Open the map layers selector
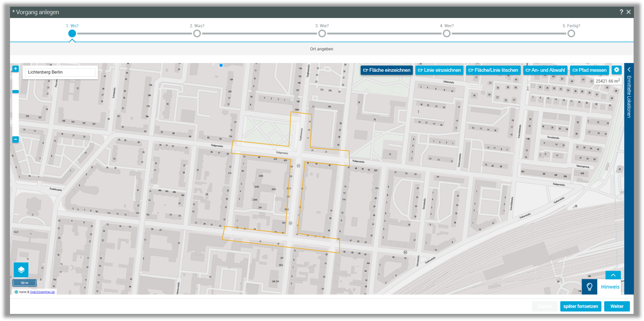 (21, 270)
